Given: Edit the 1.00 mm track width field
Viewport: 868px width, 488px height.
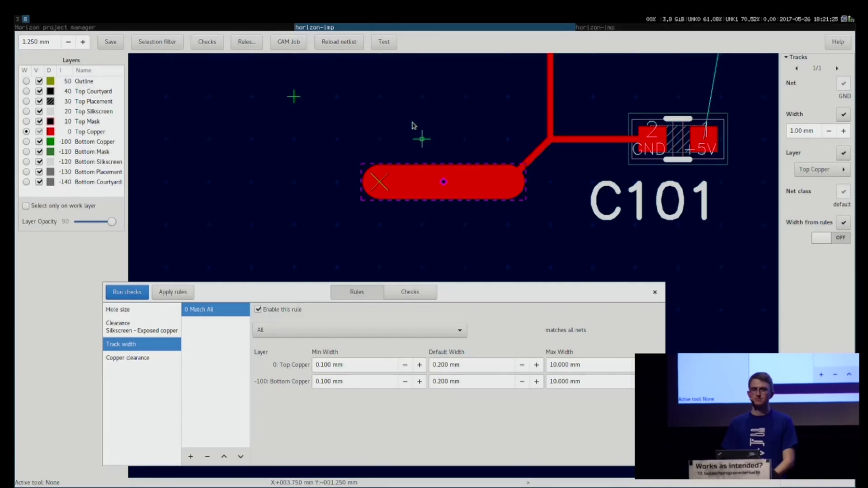Looking at the screenshot, I should tap(804, 131).
